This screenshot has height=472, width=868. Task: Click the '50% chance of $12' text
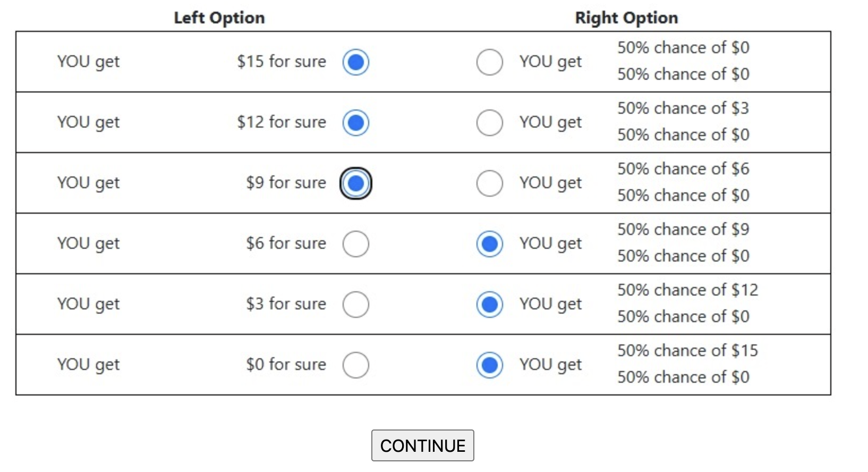coord(687,290)
